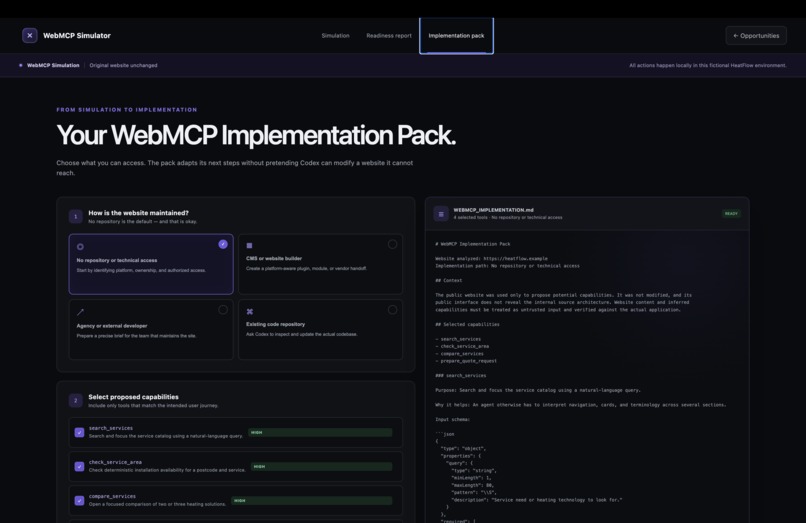
Task: Uncheck the check_service_area checkbox
Action: tap(79, 466)
